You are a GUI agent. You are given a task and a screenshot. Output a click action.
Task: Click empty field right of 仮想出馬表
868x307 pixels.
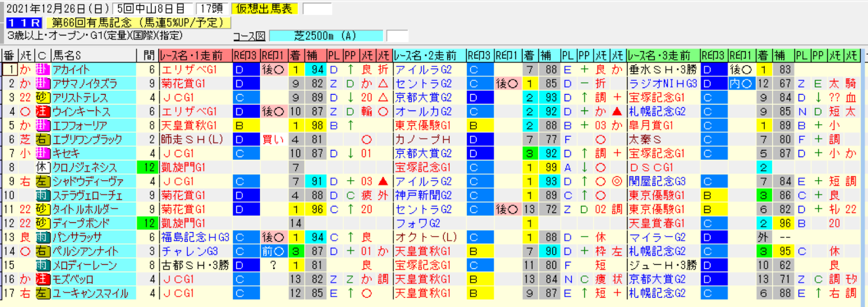pos(317,9)
